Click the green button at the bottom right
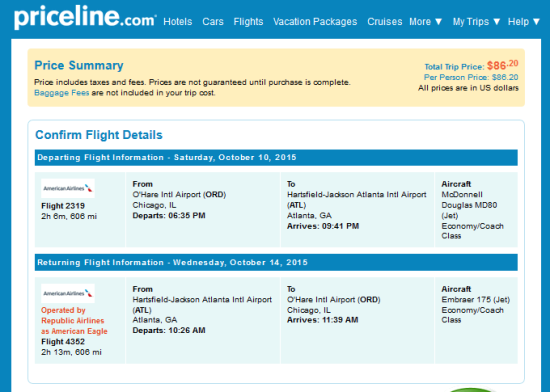550x392 pixels. (470, 390)
